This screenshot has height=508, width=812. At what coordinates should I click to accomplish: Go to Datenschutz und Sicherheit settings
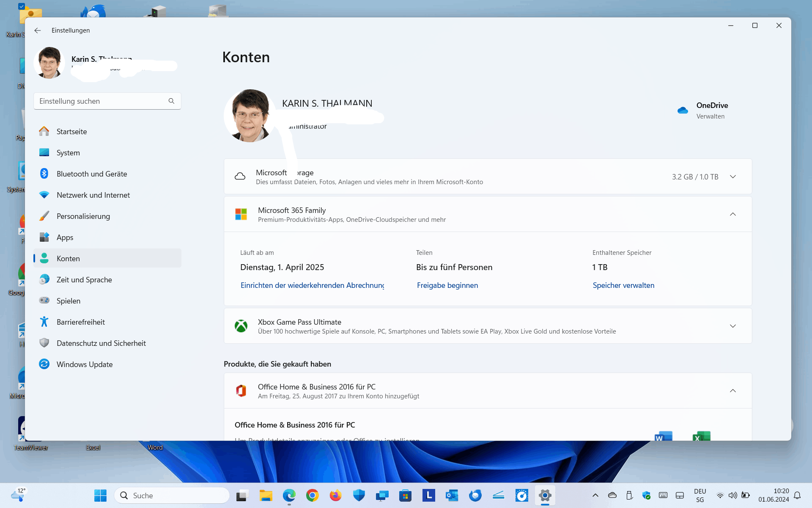101,343
